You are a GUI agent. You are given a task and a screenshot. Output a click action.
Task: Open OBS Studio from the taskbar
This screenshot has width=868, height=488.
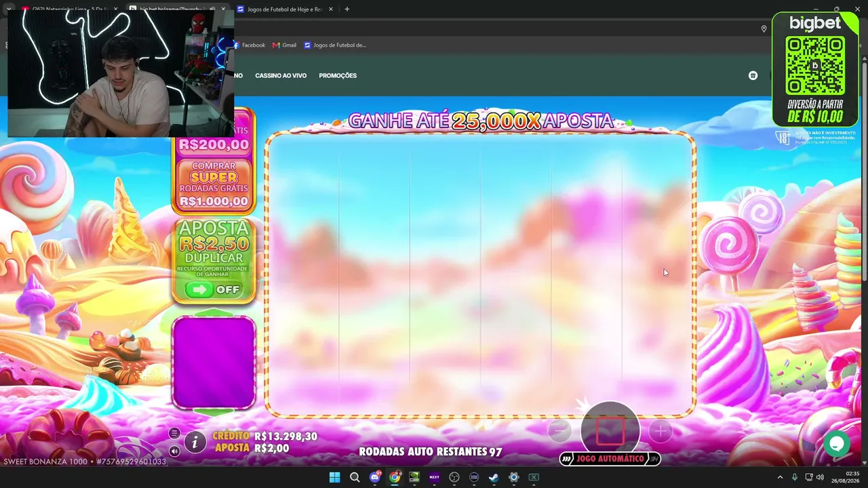(454, 477)
